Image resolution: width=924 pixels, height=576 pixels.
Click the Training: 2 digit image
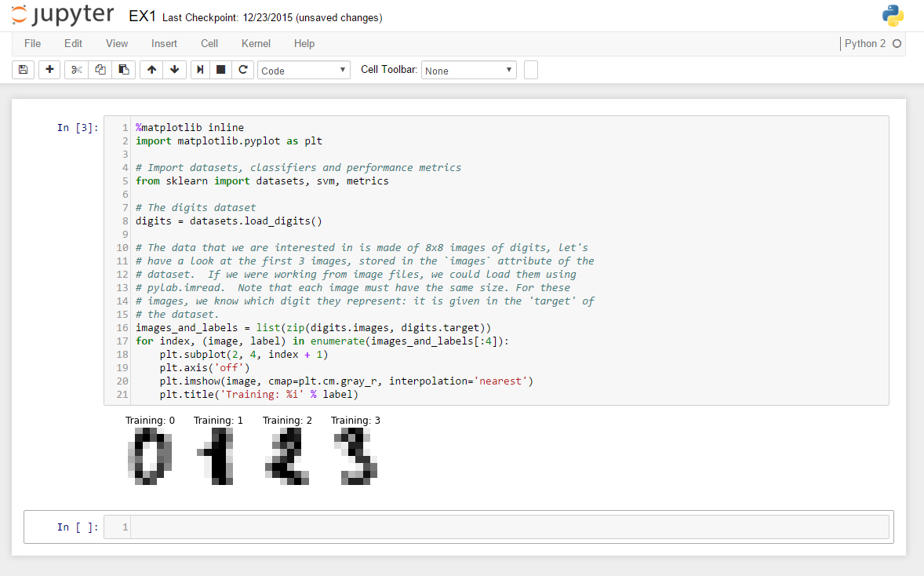[287, 457]
